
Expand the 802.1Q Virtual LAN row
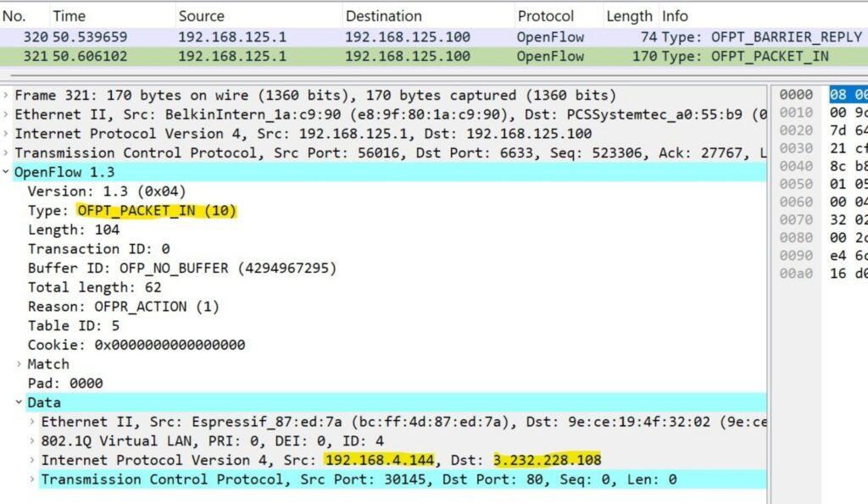[33, 440]
